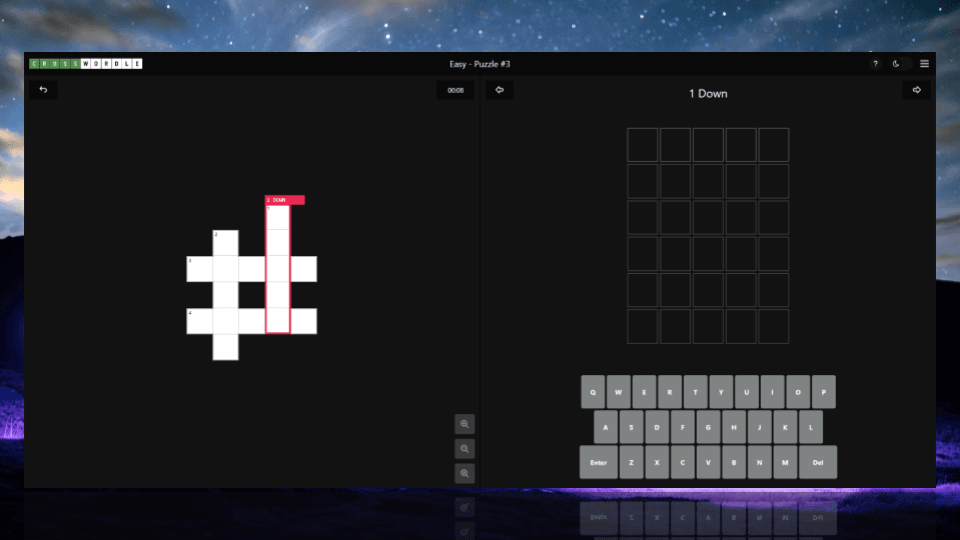The image size is (960, 540).
Task: Select the crossword cell numbered 4
Action: (200, 321)
